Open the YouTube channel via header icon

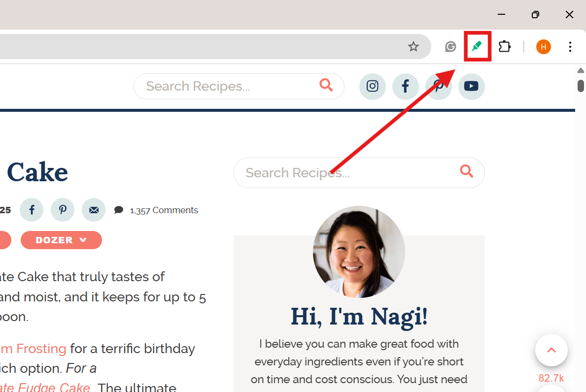click(471, 86)
